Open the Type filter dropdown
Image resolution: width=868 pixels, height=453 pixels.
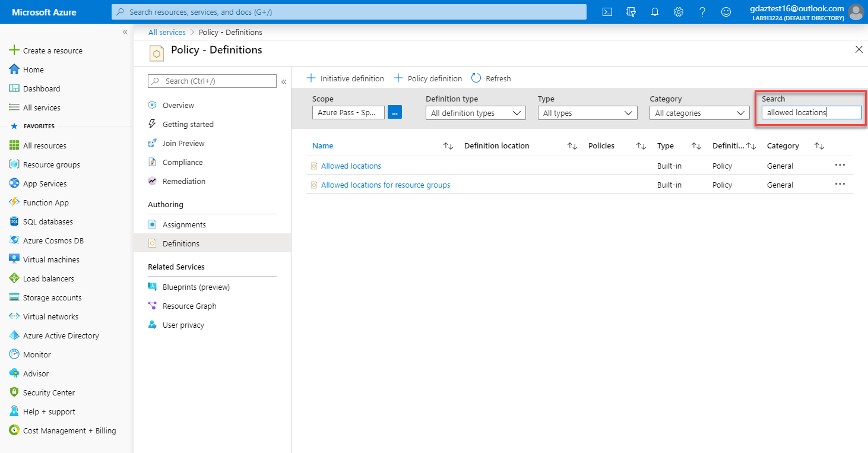tap(588, 113)
